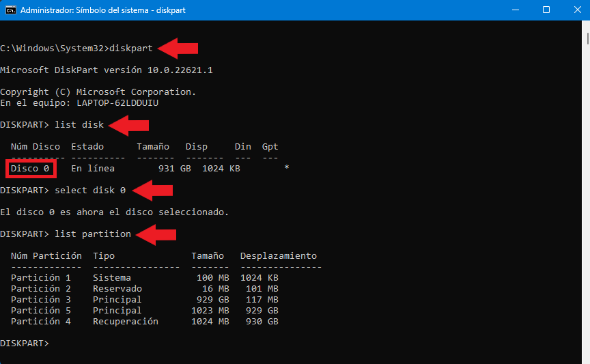Click 'Principal' type of Partición 3
Viewport: 590px width, 364px height.
click(x=117, y=300)
